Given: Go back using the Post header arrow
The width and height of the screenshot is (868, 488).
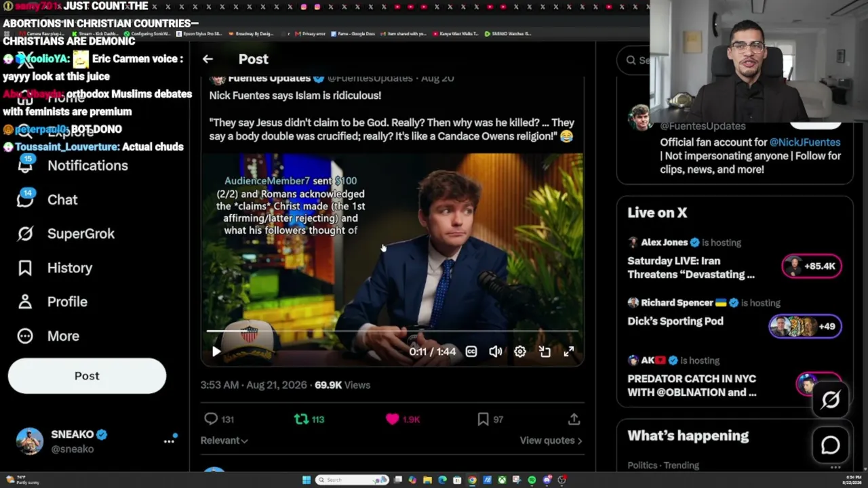Looking at the screenshot, I should point(208,59).
